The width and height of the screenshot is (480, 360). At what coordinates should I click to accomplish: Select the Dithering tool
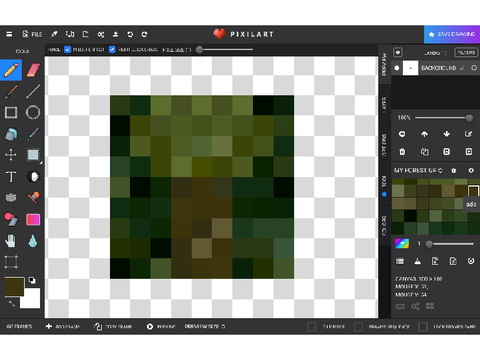point(11,198)
